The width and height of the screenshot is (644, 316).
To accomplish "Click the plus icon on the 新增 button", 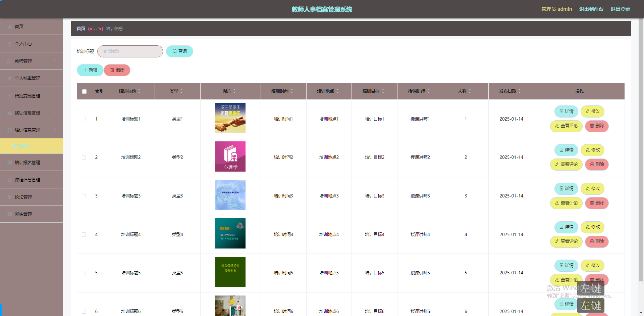I will [x=85, y=70].
